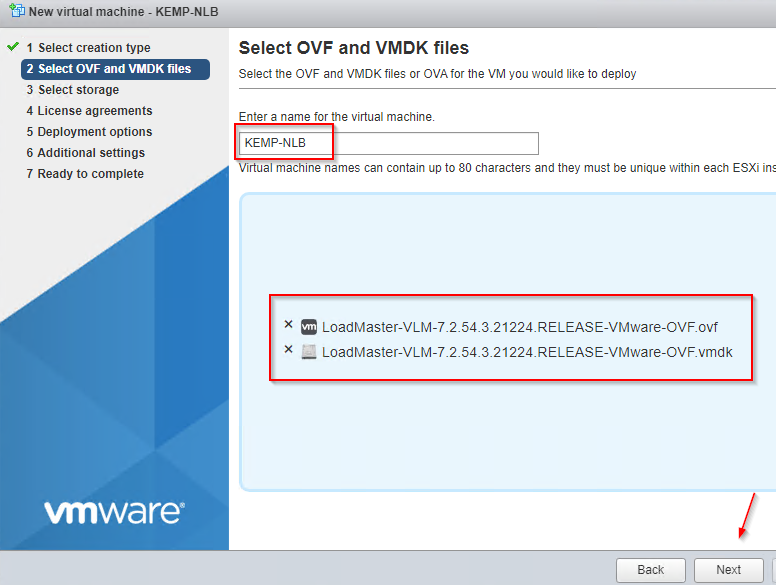Click the New virtual machine title icon
This screenshot has height=585, width=776.
coord(16,10)
